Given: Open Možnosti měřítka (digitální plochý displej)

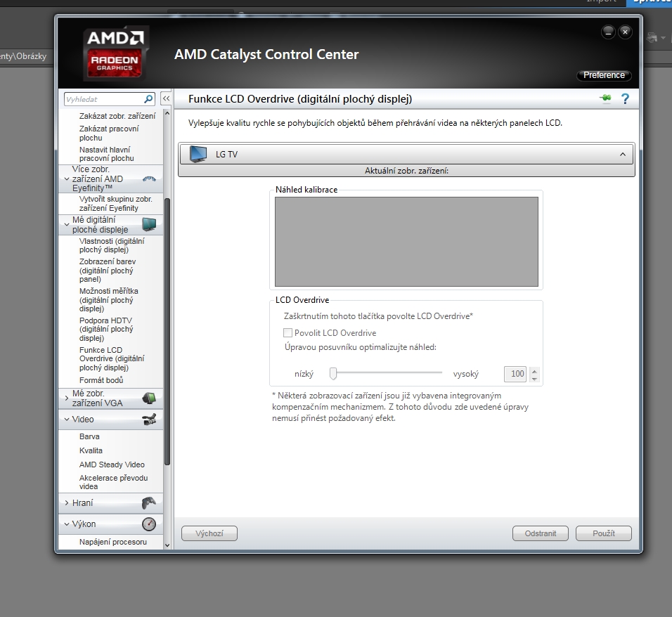Looking at the screenshot, I should 108,299.
